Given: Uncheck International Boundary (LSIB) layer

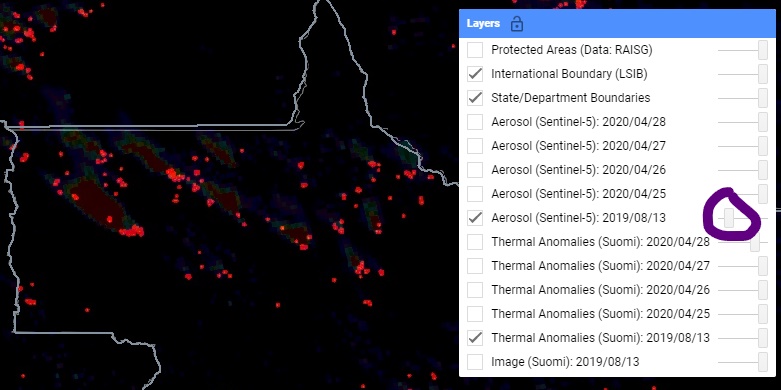Looking at the screenshot, I should coord(475,74).
